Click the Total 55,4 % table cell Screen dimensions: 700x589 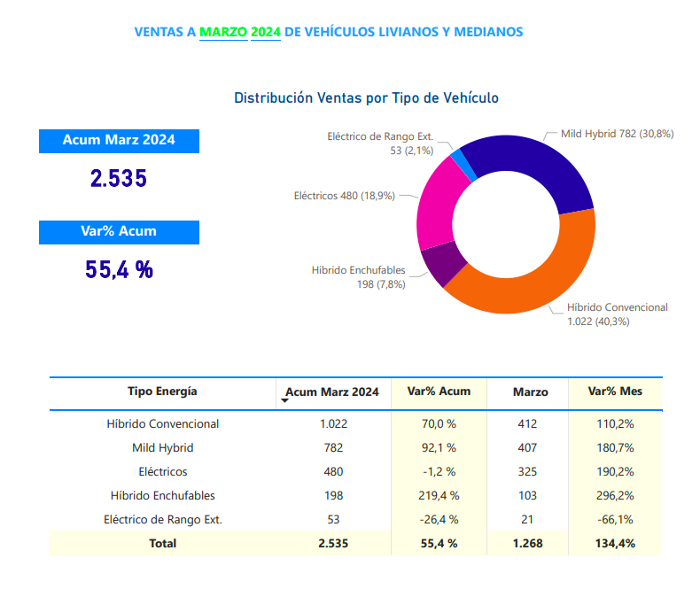click(439, 544)
